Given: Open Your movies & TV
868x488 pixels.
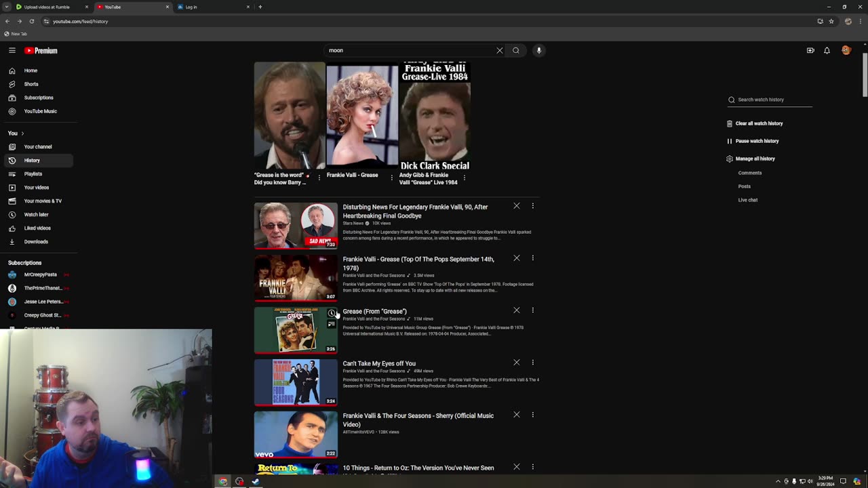Looking at the screenshot, I should coord(37,201).
